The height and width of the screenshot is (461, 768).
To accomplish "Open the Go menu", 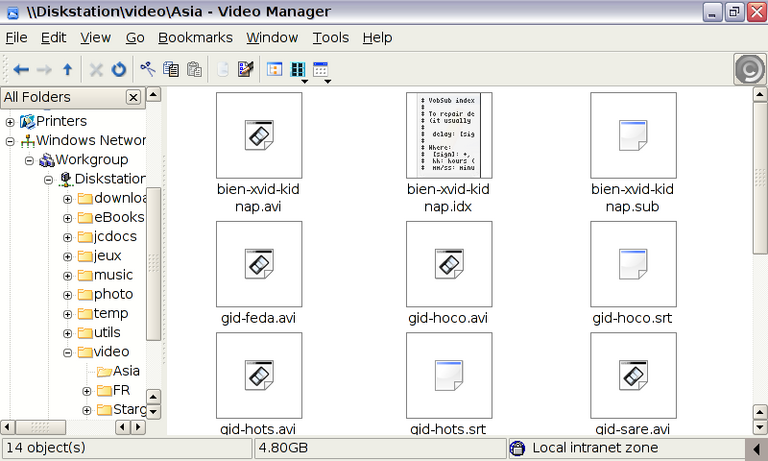I will pyautogui.click(x=135, y=38).
